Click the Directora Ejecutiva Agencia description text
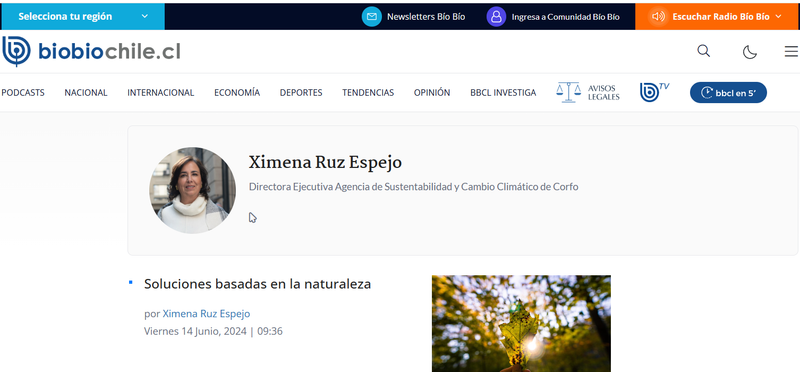 point(413,187)
